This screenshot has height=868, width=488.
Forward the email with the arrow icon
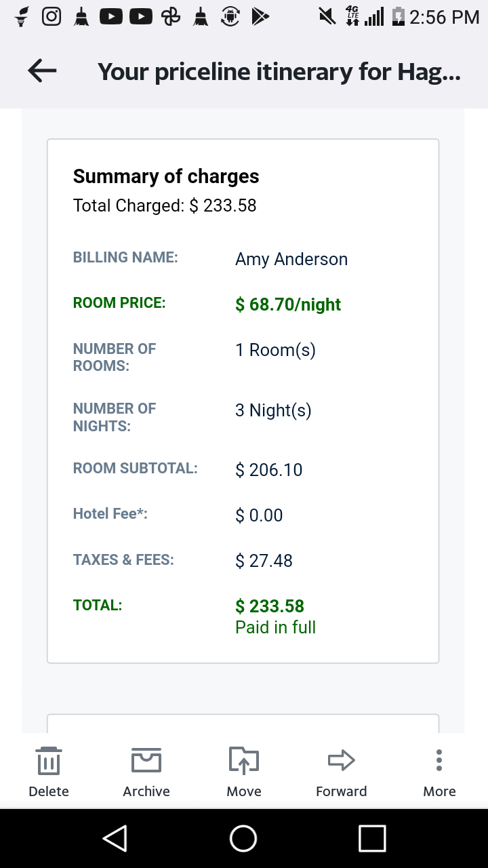342,761
